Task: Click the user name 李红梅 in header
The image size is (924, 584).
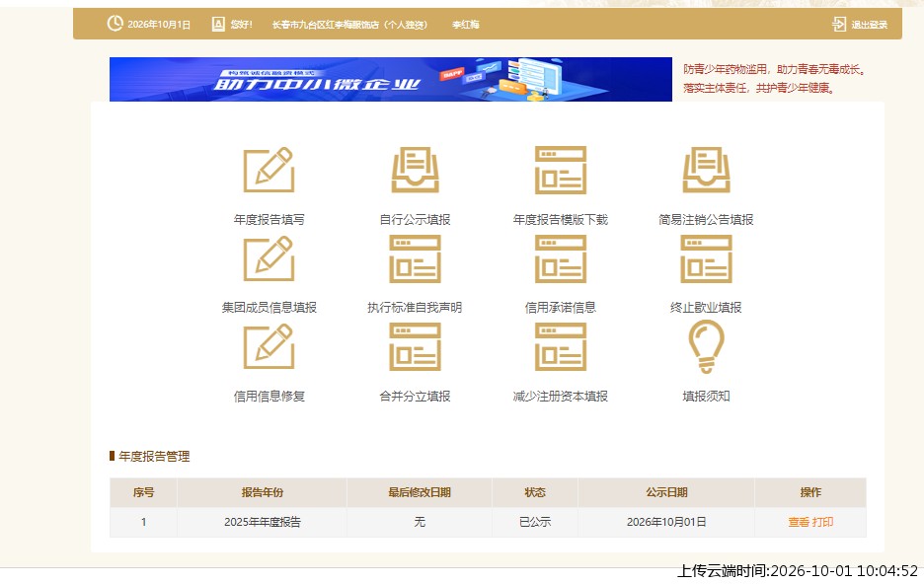Action: (466, 25)
